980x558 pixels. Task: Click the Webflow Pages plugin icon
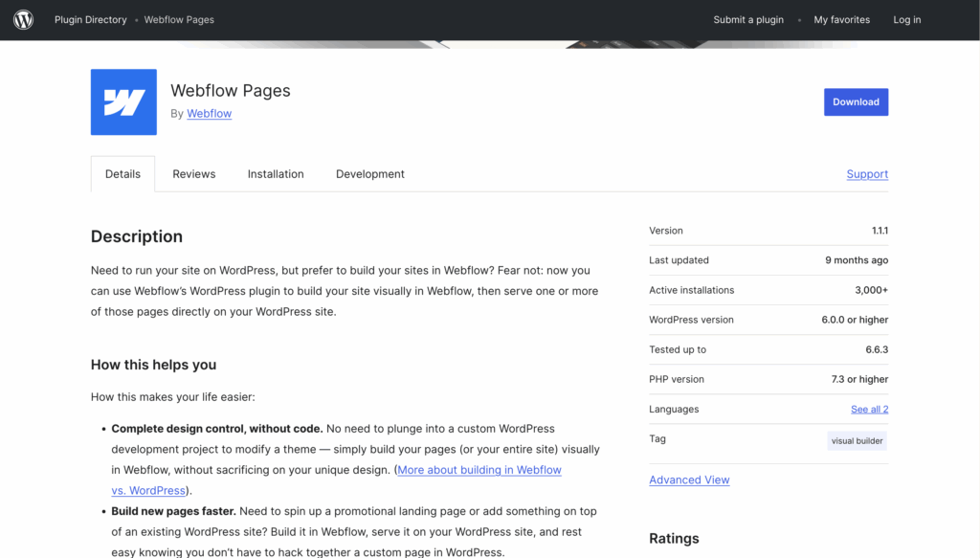123,101
